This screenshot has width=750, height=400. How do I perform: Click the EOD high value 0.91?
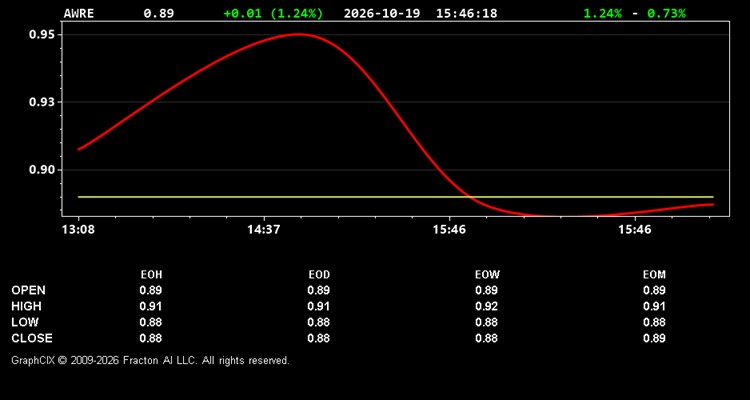(319, 306)
